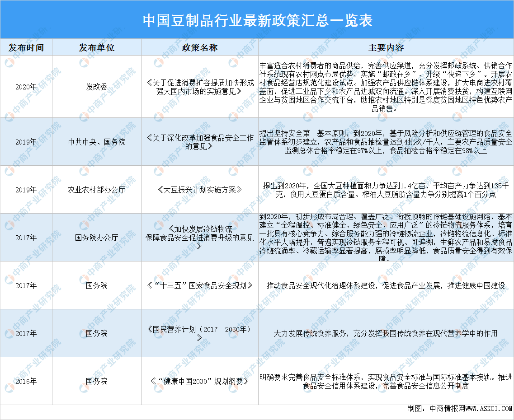Click the title 中国豆制品行业最新政策汇总一览表
This screenshot has height=420, width=514.
tap(258, 20)
